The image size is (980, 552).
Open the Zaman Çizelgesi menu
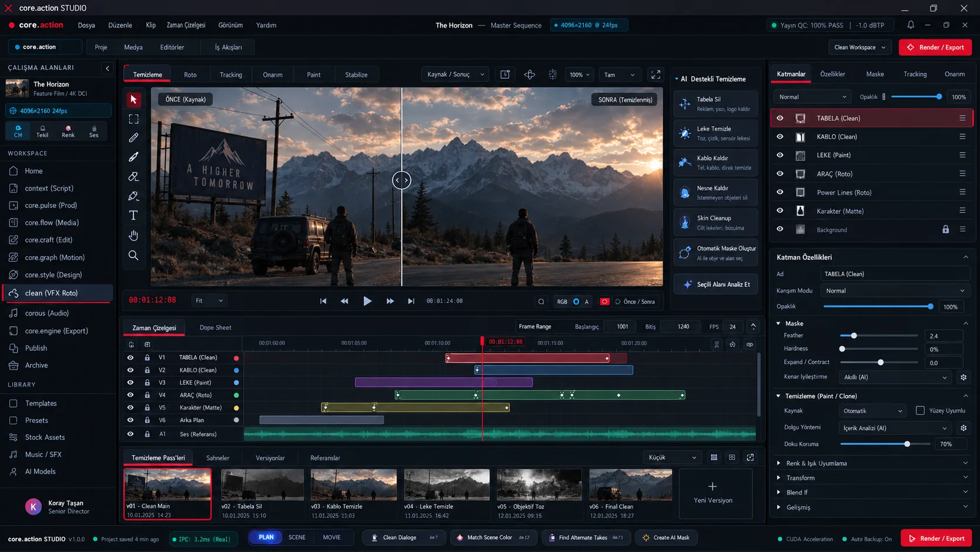pos(186,25)
